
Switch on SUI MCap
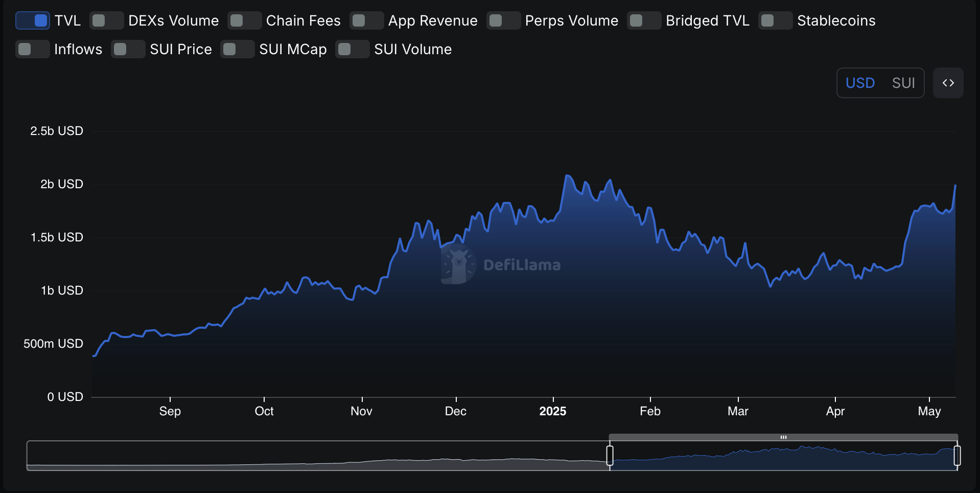point(238,49)
